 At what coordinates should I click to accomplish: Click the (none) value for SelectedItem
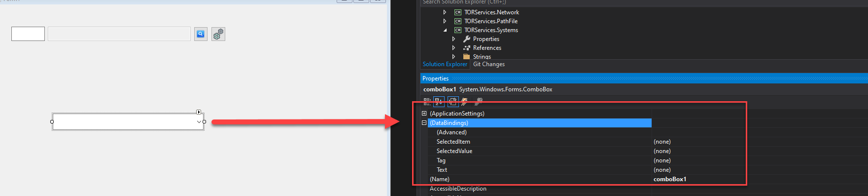662,142
